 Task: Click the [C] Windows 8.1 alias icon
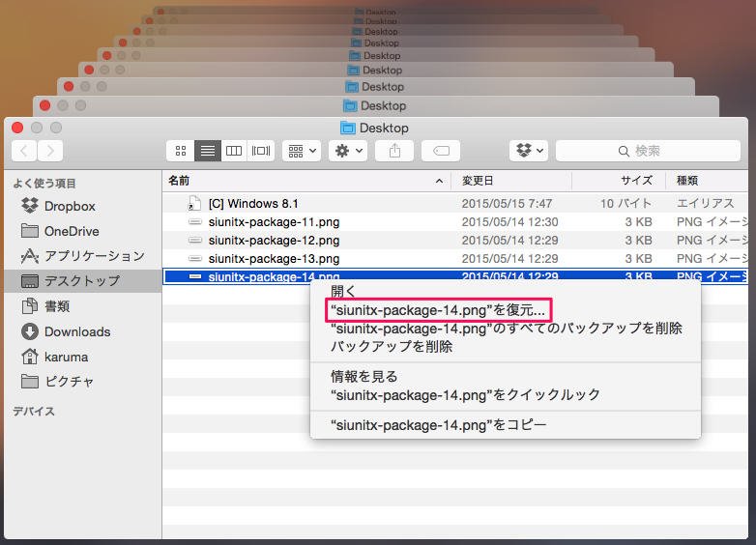[194, 203]
